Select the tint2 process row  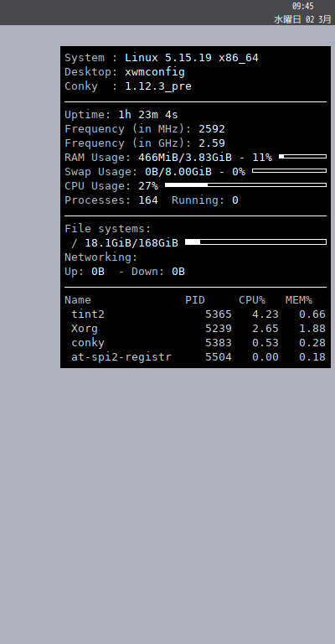195,314
